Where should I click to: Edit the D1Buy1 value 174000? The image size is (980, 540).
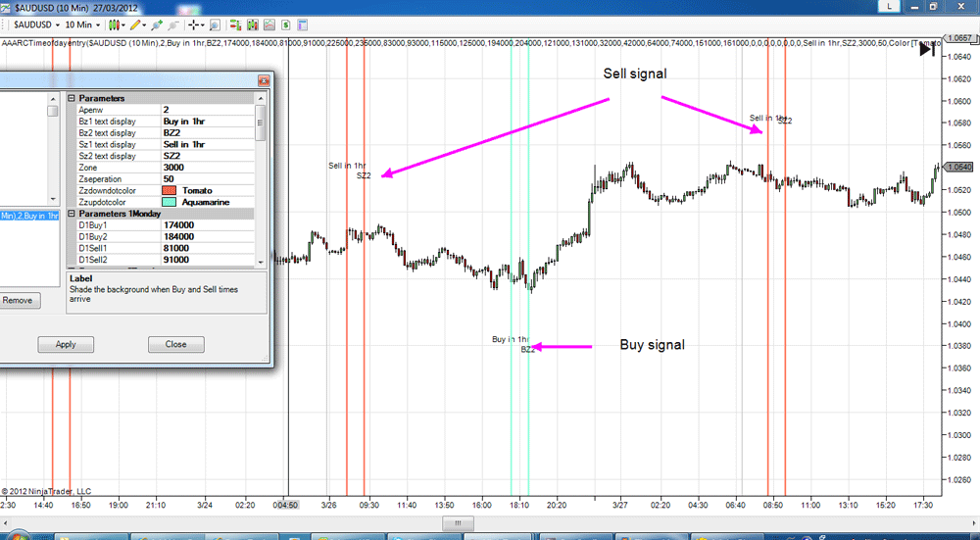[x=208, y=225]
